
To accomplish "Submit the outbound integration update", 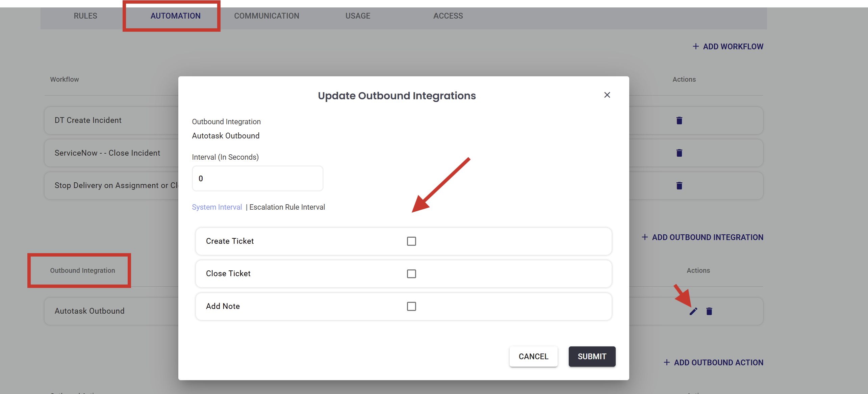I will (x=592, y=357).
